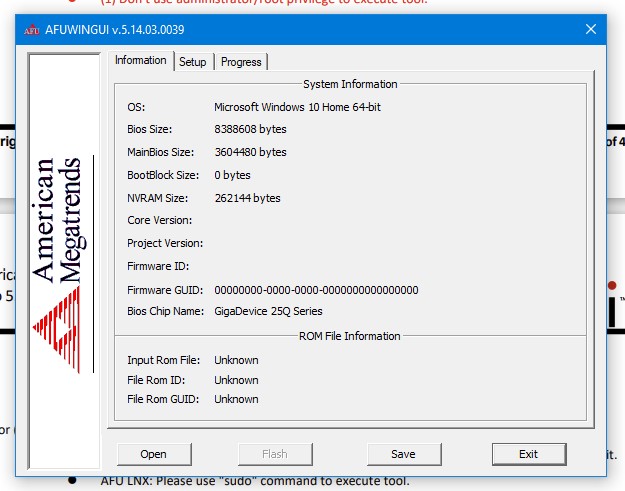Viewport: 625px width, 491px height.
Task: Click the Project Version label
Action: [165, 243]
